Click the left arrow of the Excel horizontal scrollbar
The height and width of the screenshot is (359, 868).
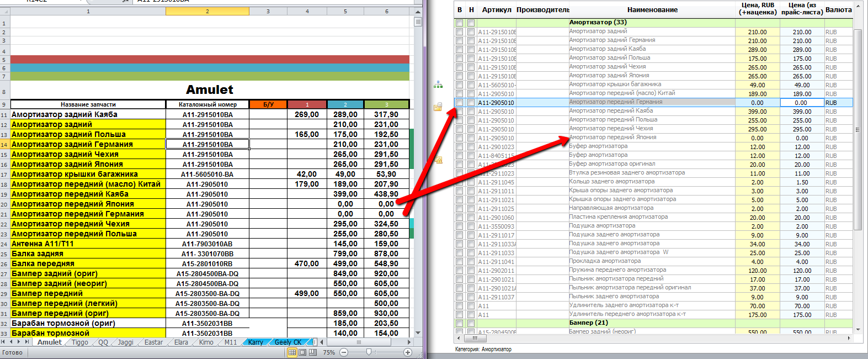pyautogui.click(x=323, y=342)
